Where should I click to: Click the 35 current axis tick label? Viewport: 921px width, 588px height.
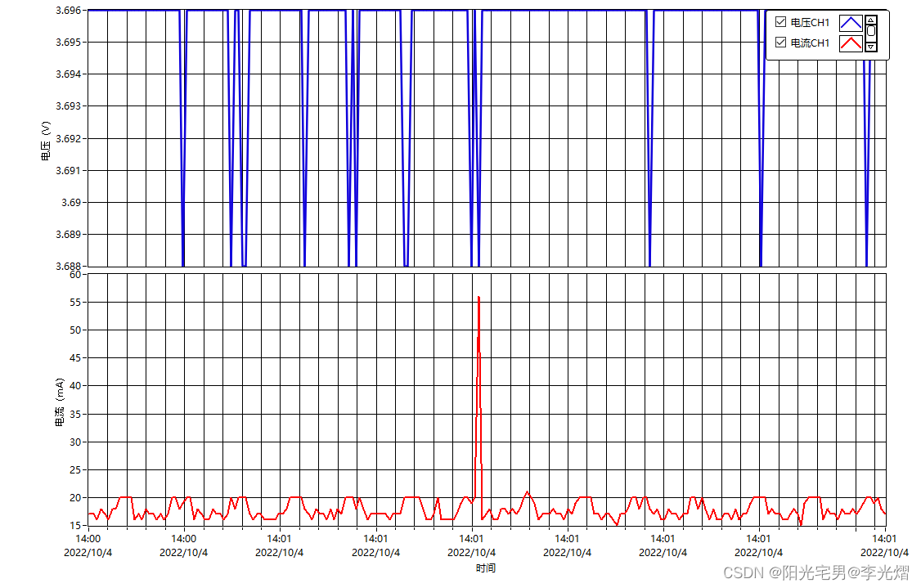75,414
